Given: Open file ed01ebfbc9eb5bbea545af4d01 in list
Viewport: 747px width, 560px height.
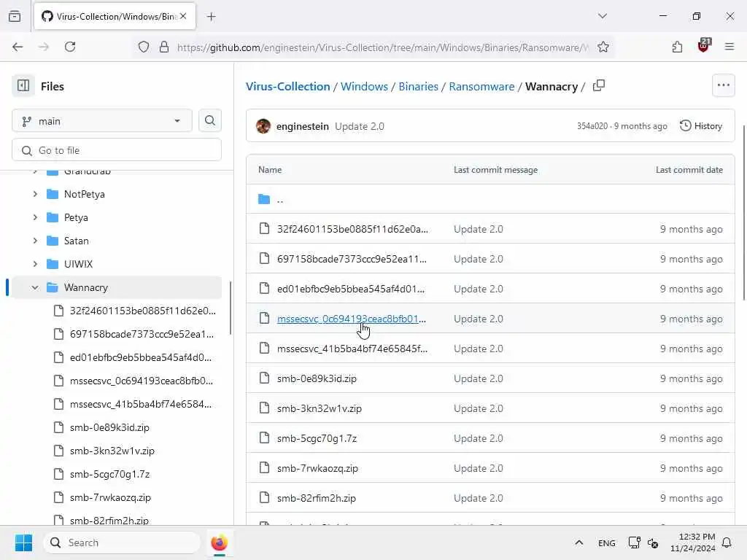Looking at the screenshot, I should [351, 289].
